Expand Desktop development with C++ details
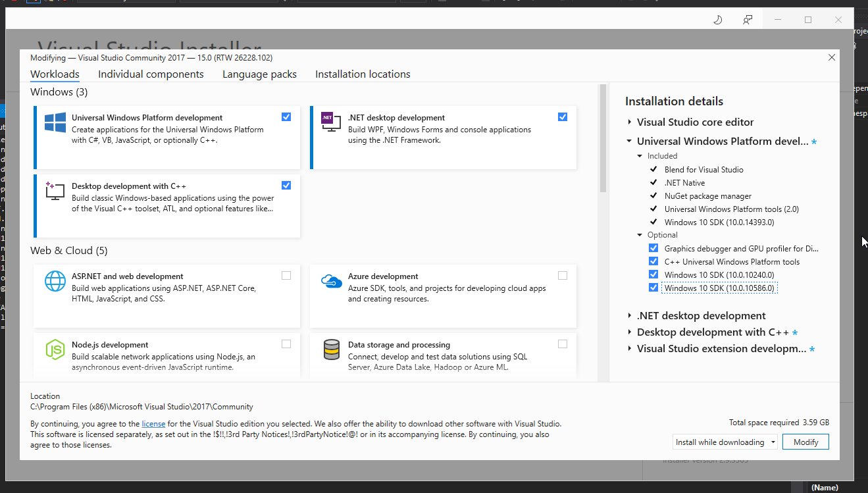Viewport: 868px width, 493px height. 630,332
